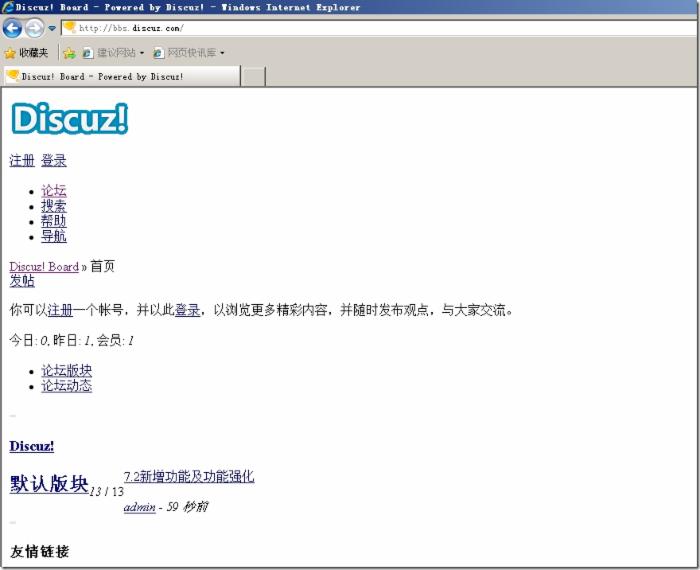Select the 首页 breadcrumb text

(102, 266)
